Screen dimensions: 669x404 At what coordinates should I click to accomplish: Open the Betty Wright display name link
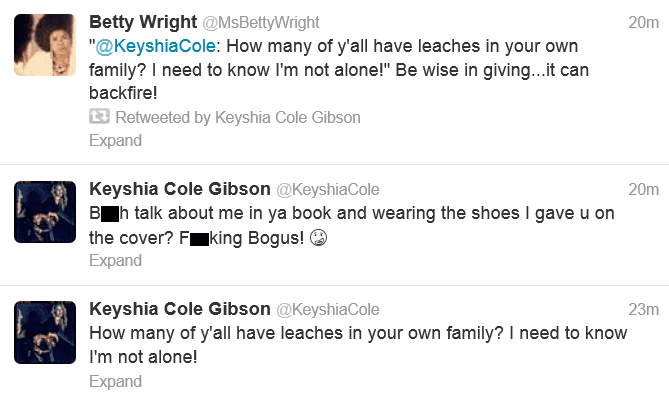click(x=143, y=22)
